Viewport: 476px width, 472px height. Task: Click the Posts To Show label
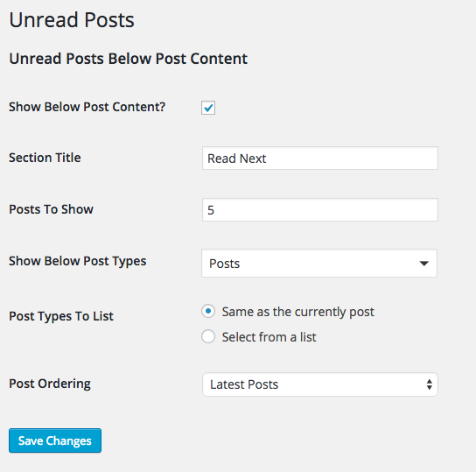[x=51, y=209]
